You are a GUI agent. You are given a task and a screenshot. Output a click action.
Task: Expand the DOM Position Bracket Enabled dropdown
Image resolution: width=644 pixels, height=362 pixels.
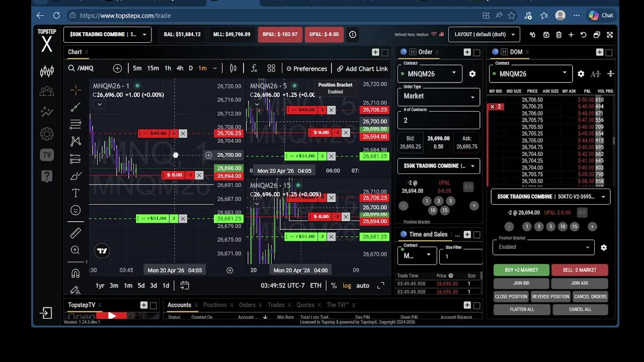[x=543, y=247]
